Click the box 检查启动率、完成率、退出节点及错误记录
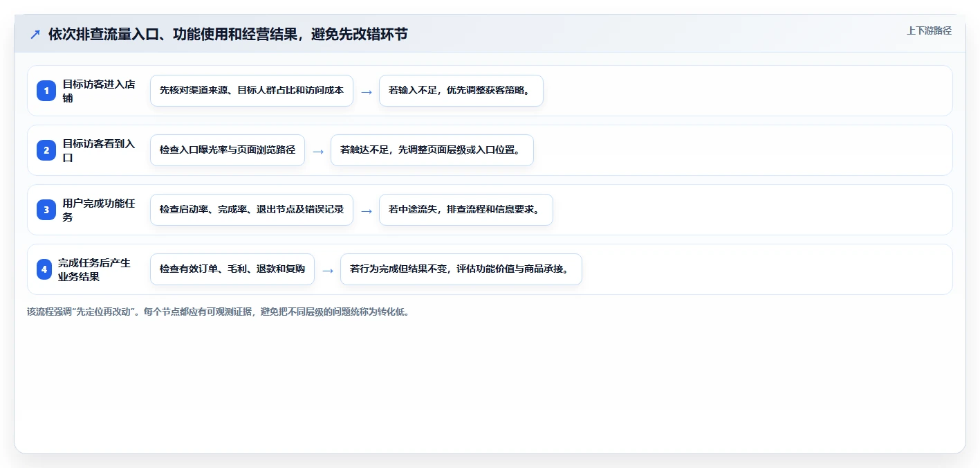980x468 pixels. 252,210
